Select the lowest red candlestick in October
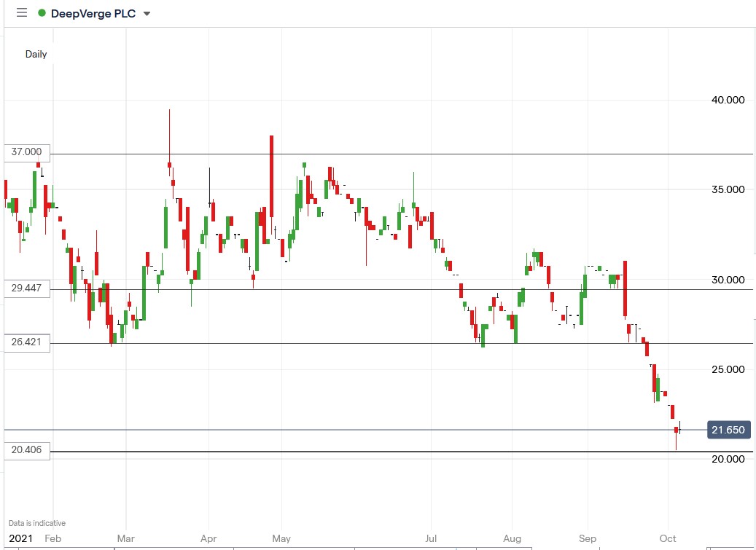756x550 pixels. (675, 430)
